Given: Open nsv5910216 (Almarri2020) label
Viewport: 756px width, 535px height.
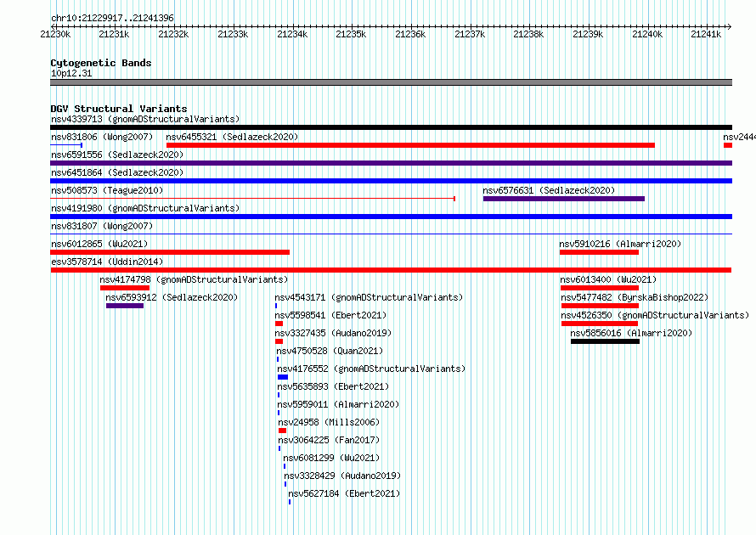Looking at the screenshot, I should tap(620, 244).
